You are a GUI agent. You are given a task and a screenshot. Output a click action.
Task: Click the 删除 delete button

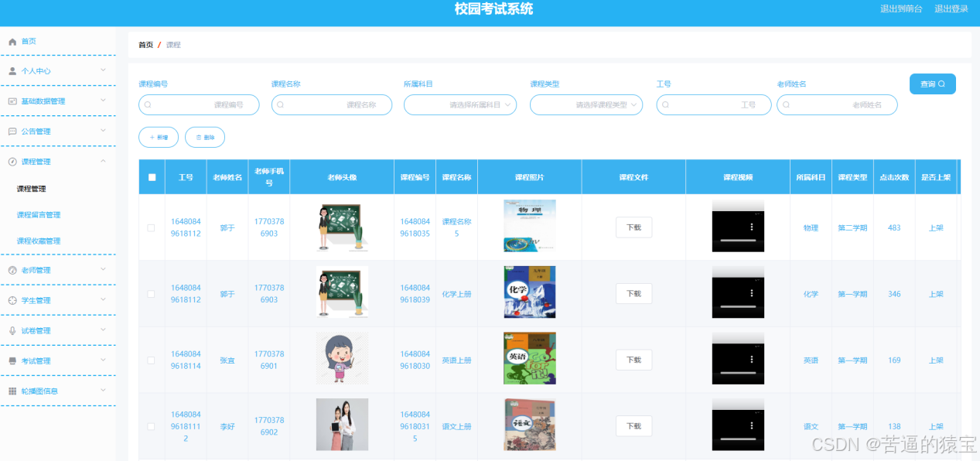pyautogui.click(x=205, y=137)
